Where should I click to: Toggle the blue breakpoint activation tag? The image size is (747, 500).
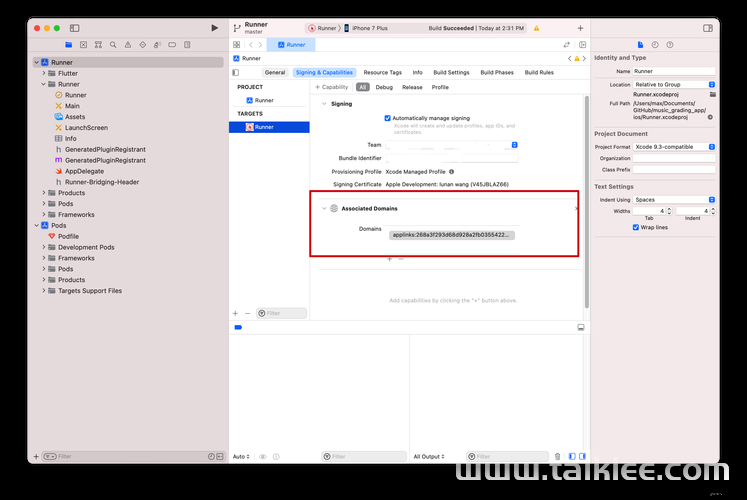click(238, 327)
